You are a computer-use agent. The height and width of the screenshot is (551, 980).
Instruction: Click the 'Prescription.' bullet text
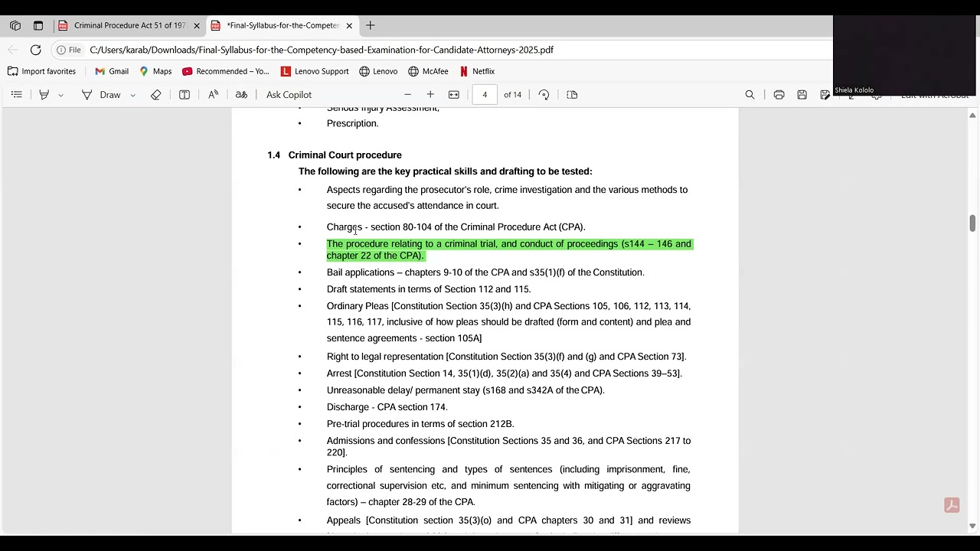point(353,123)
